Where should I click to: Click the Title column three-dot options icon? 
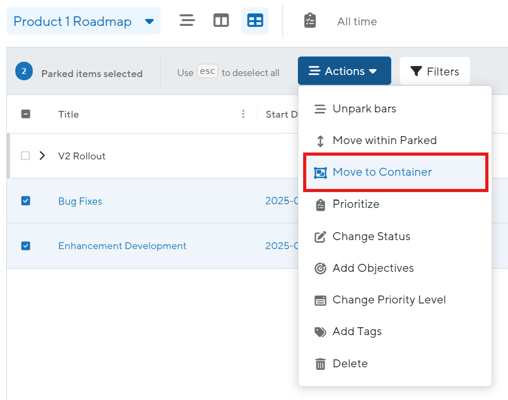(243, 114)
